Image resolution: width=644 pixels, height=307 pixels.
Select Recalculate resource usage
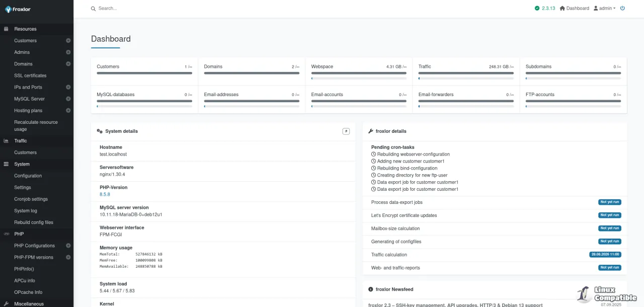[x=36, y=126]
